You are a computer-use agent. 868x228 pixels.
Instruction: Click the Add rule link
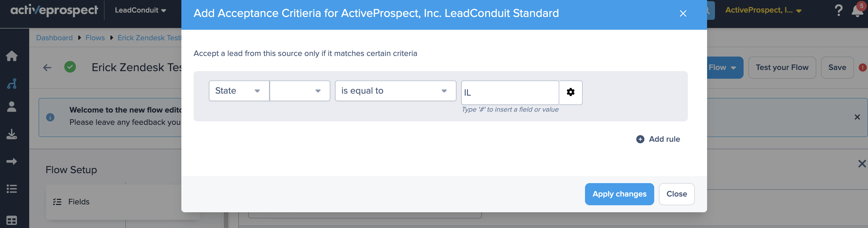(x=658, y=139)
